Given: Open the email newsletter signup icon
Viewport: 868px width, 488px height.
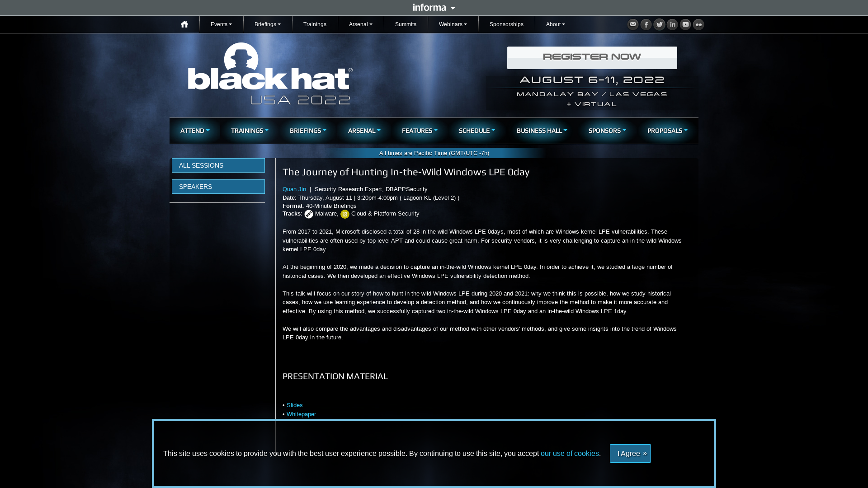Looking at the screenshot, I should click(x=633, y=24).
